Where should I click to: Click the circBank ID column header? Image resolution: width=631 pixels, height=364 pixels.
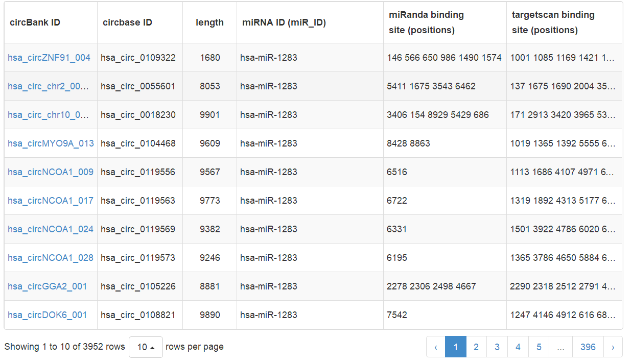(35, 22)
